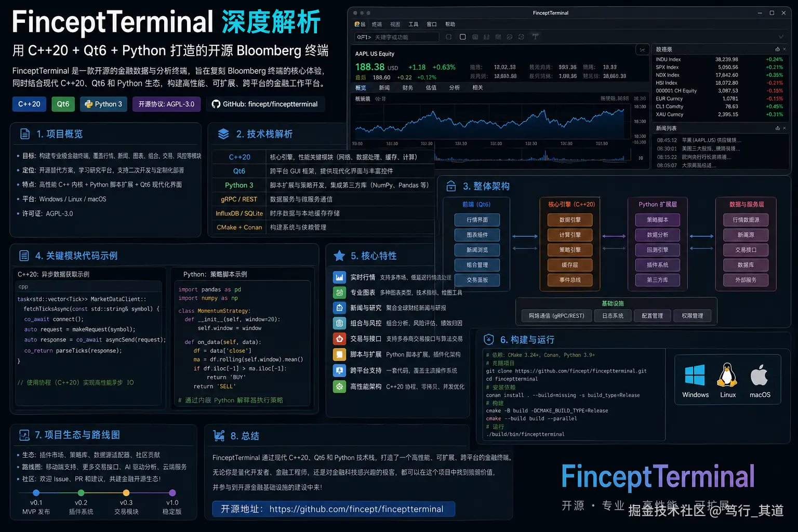Click the Python logo in Python 3 badge

coord(89,104)
